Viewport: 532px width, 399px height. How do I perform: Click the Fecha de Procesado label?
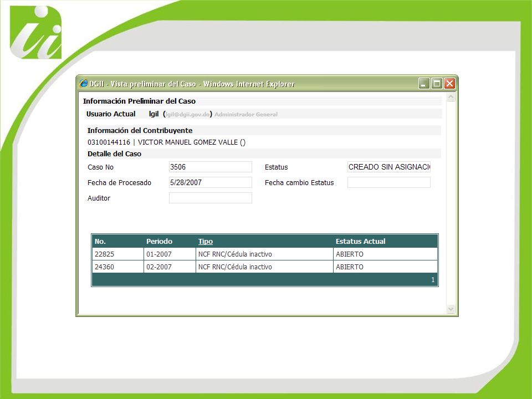(x=120, y=183)
